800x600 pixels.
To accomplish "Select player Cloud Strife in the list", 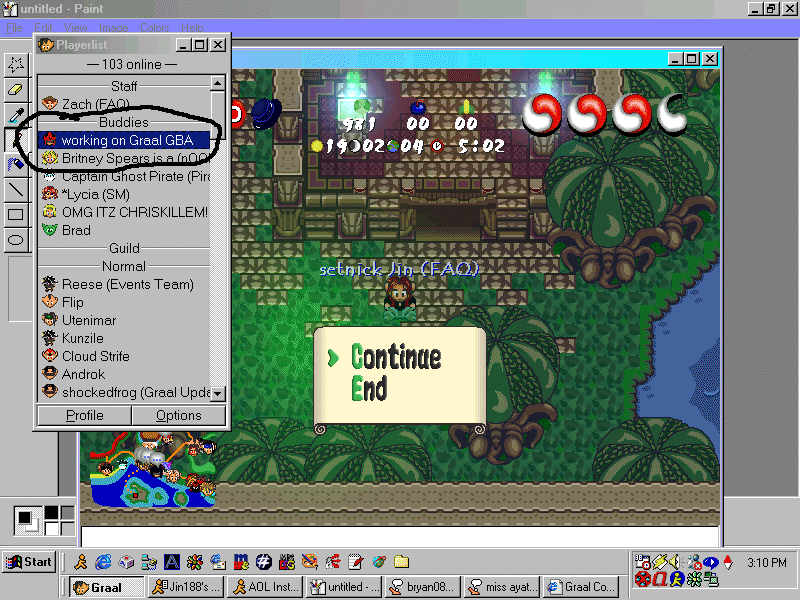I will point(97,356).
